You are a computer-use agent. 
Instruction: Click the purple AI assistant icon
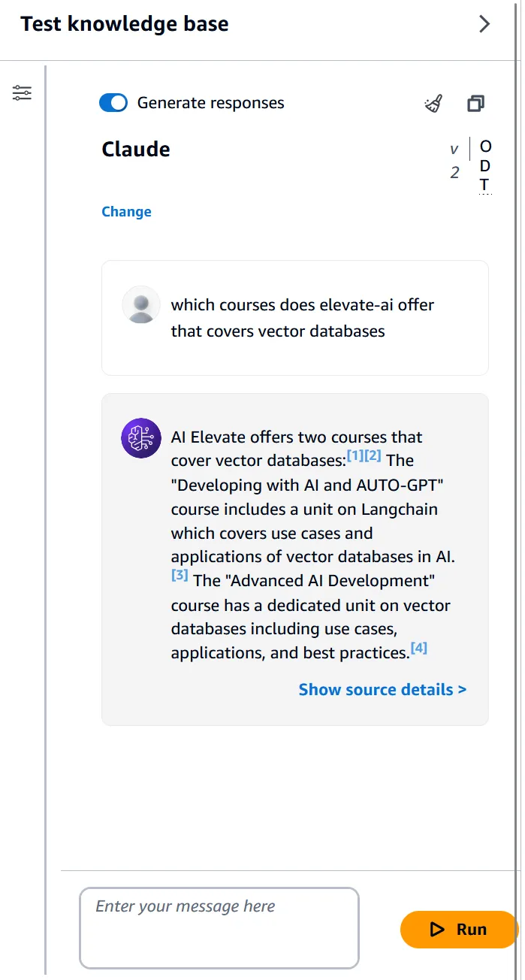pos(141,438)
